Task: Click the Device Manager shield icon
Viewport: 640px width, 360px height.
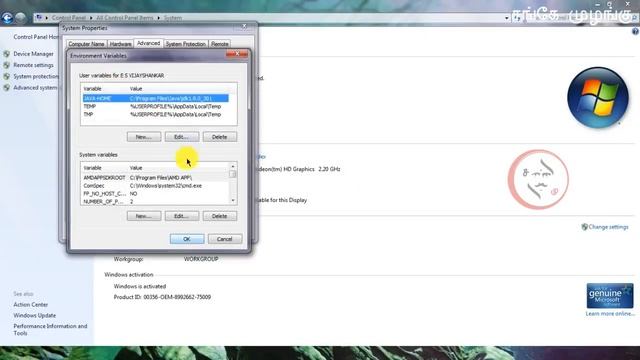Action: pyautogui.click(x=7, y=54)
